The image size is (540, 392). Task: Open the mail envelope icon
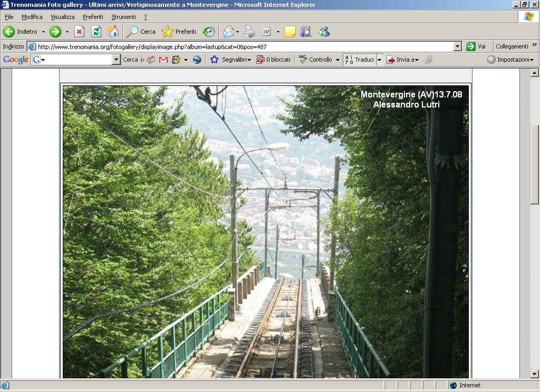point(229,32)
